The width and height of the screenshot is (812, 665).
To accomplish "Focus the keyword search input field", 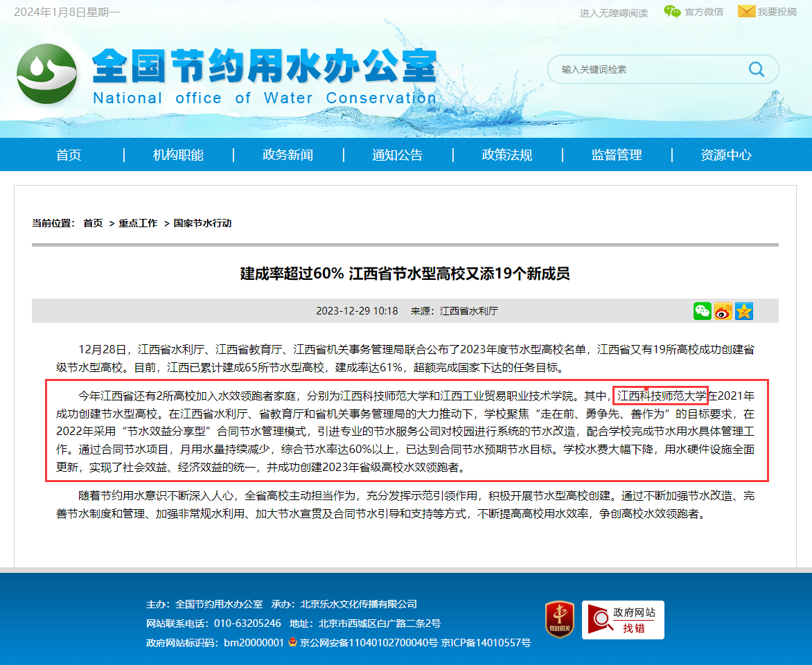I will click(650, 69).
